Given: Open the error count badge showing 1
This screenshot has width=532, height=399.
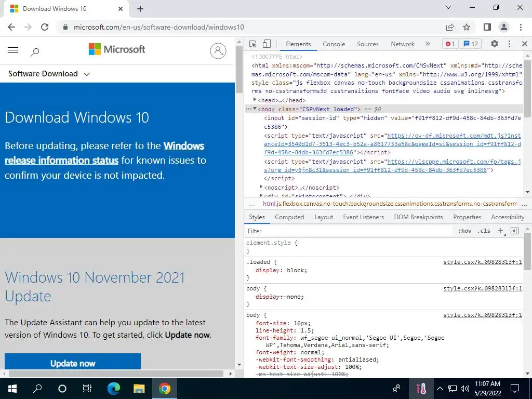Looking at the screenshot, I should [450, 44].
